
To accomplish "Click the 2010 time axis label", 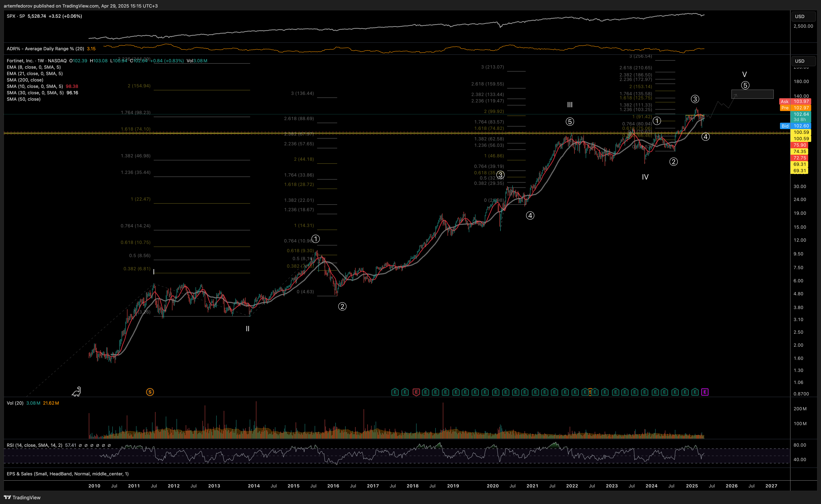I will (94, 486).
